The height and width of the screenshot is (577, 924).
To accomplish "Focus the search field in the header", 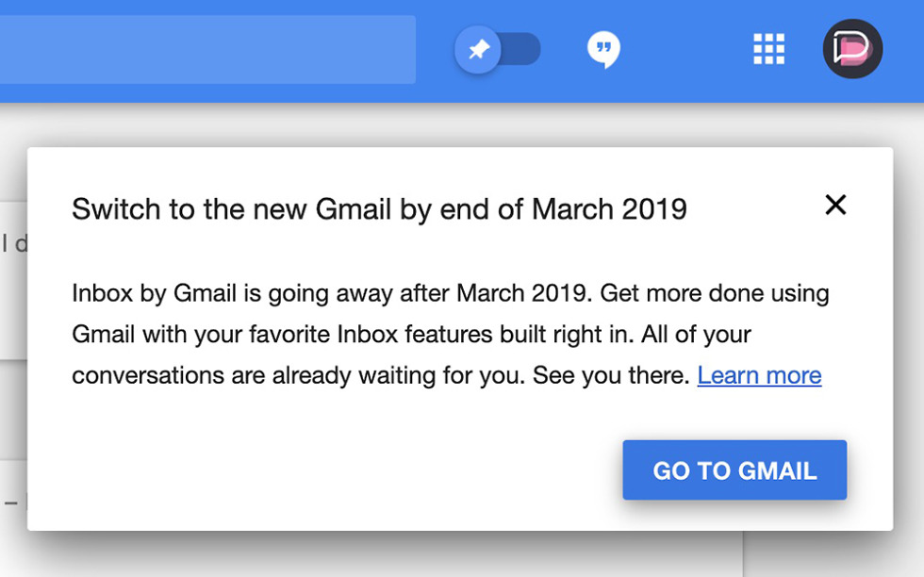I will (x=207, y=49).
